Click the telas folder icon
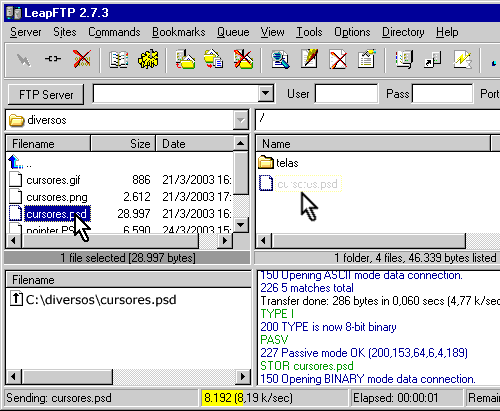This screenshot has width=500, height=411. (266, 162)
